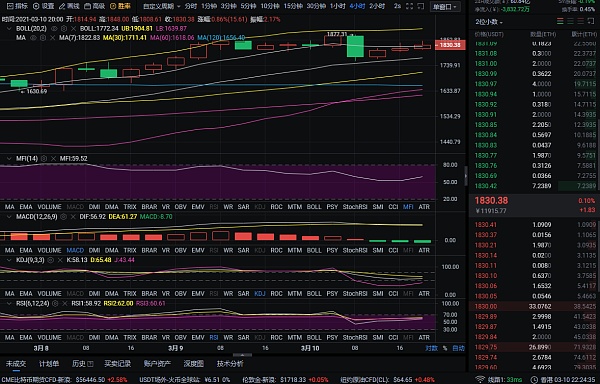Select StochRSI in the MFI panel indicator row

click(x=355, y=207)
